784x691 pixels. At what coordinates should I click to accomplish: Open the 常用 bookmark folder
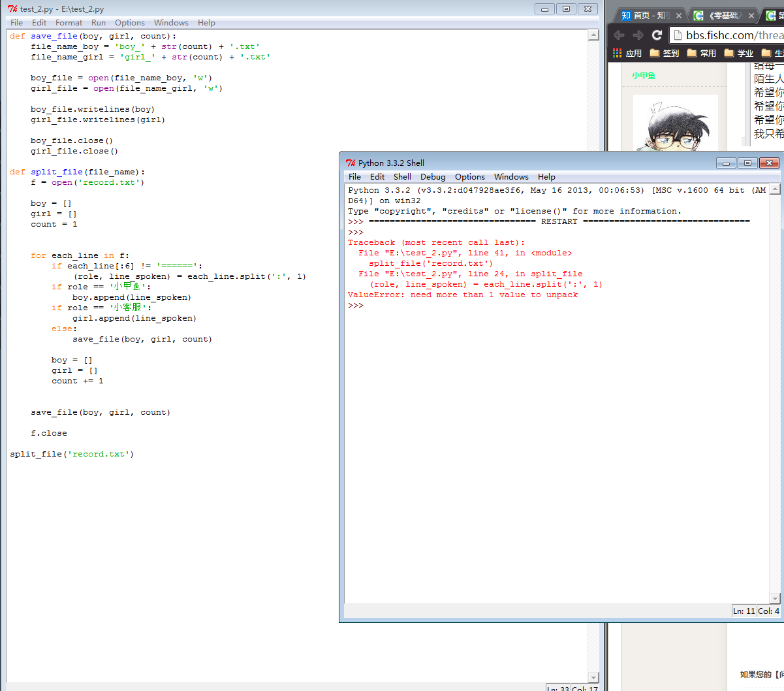[x=701, y=53]
